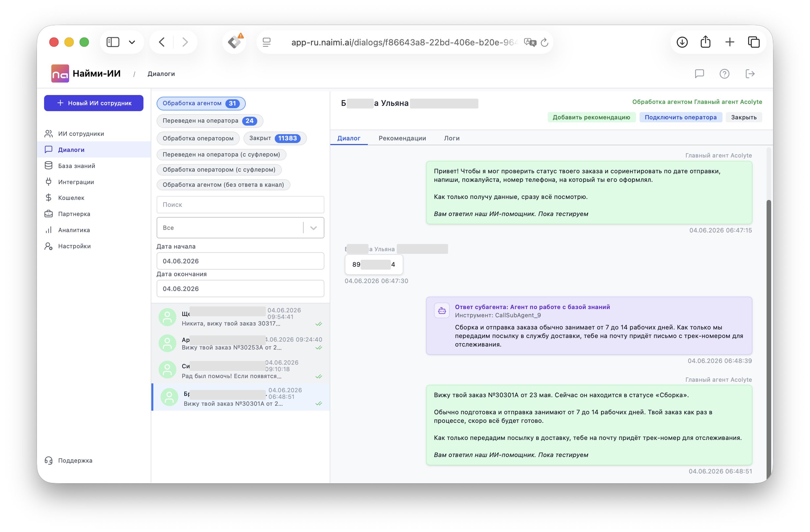Open dialog previewing 'Вижу твой заказ №30301А'
810x532 pixels.
tap(240, 397)
